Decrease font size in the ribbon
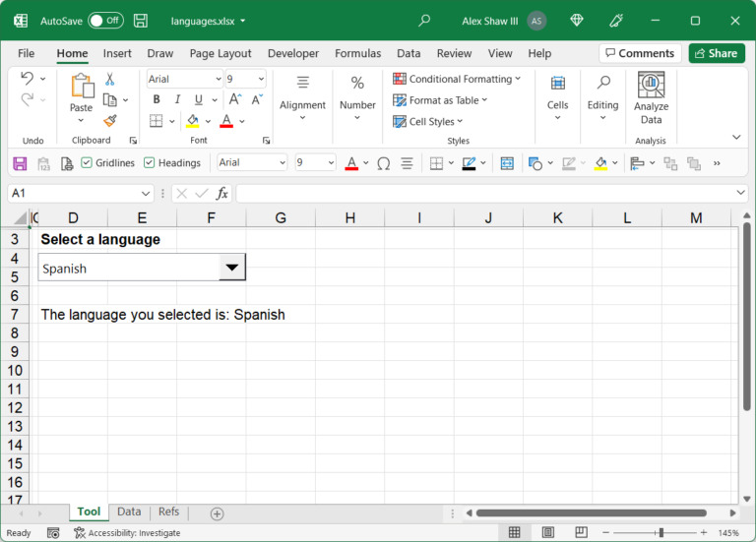This screenshot has height=542, width=756. pyautogui.click(x=257, y=99)
